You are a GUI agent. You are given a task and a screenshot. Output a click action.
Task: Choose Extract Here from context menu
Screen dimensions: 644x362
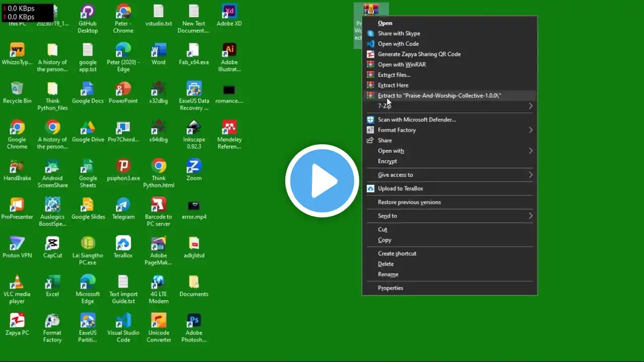393,85
